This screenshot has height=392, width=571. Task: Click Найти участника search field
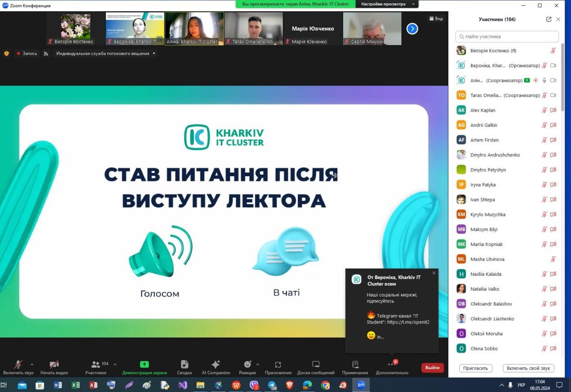pos(507,36)
